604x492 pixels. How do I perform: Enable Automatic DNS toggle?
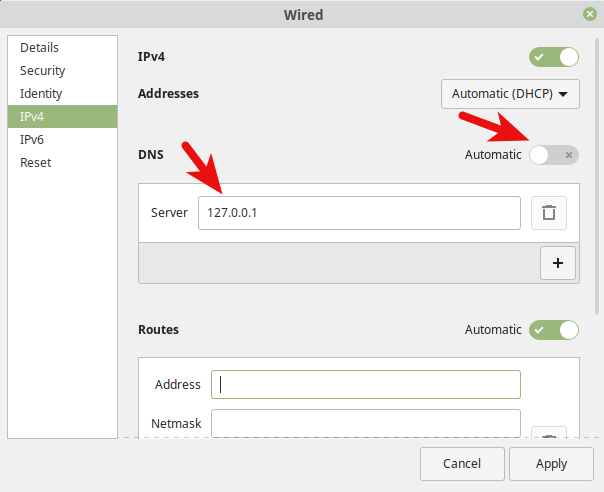coord(554,155)
